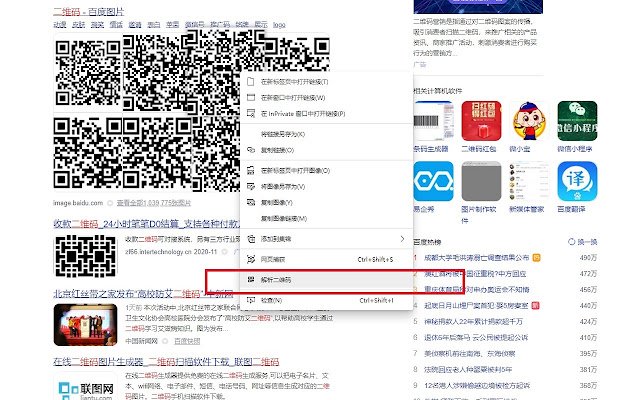Image resolution: width=640 pixels, height=400 pixels.
Task: Click the 微小宝 app label
Action: pos(520,149)
